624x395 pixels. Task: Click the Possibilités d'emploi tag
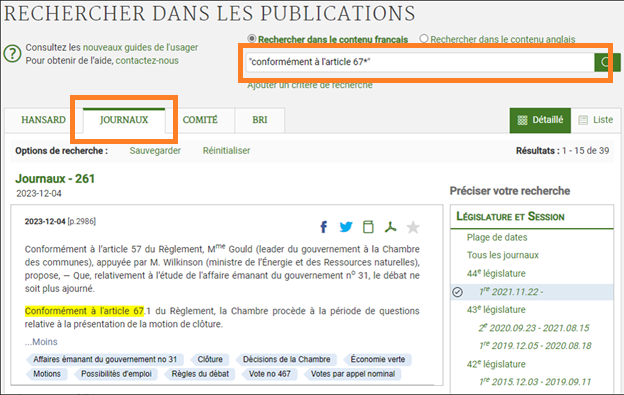point(116,374)
